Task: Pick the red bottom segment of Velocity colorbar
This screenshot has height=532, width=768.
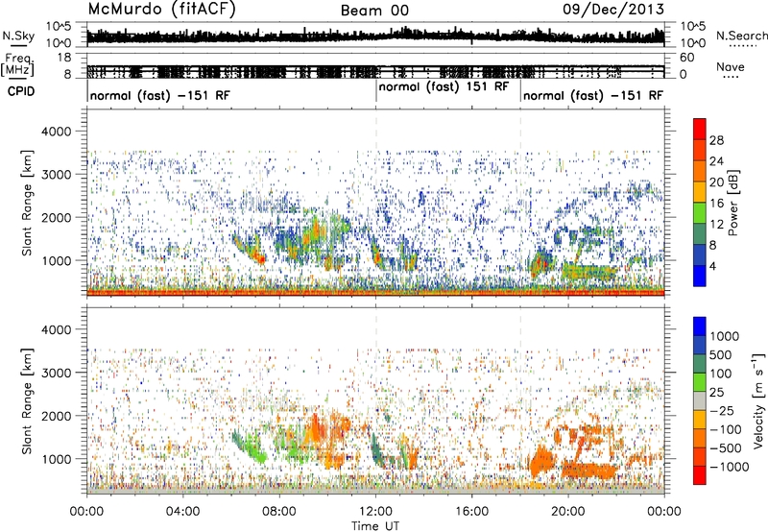Action: point(700,475)
